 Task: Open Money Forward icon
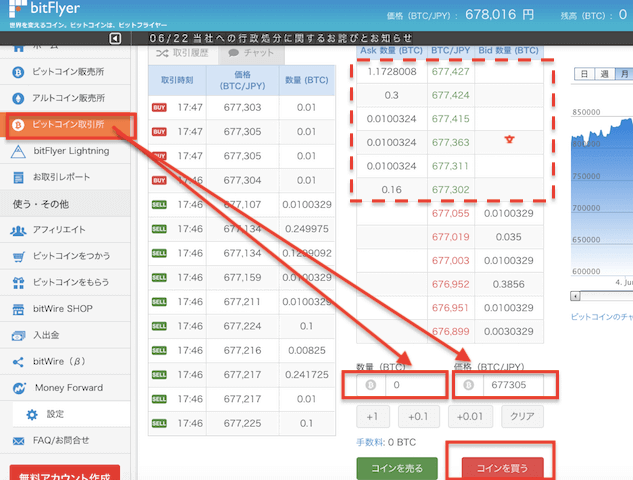19,388
